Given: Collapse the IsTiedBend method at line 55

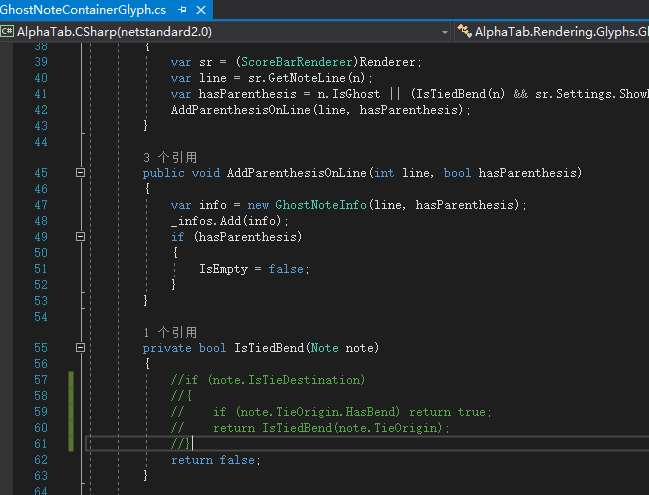Looking at the screenshot, I should coord(81,348).
